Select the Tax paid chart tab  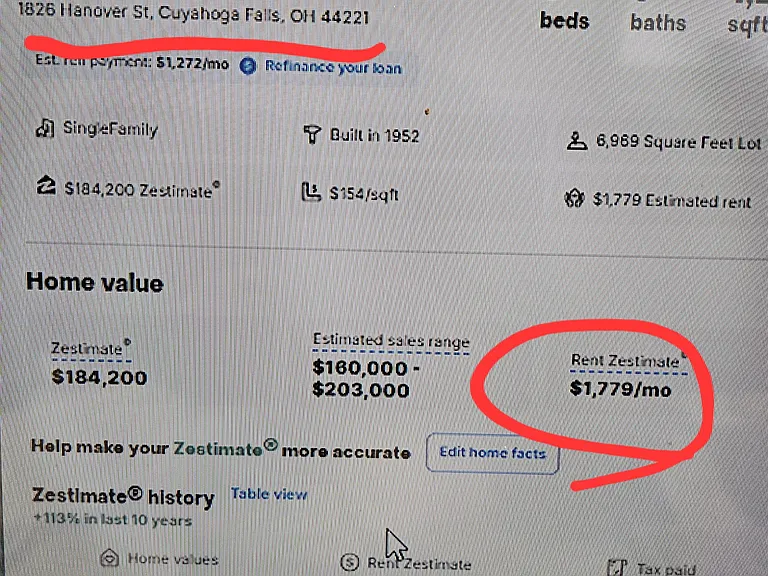point(651,568)
